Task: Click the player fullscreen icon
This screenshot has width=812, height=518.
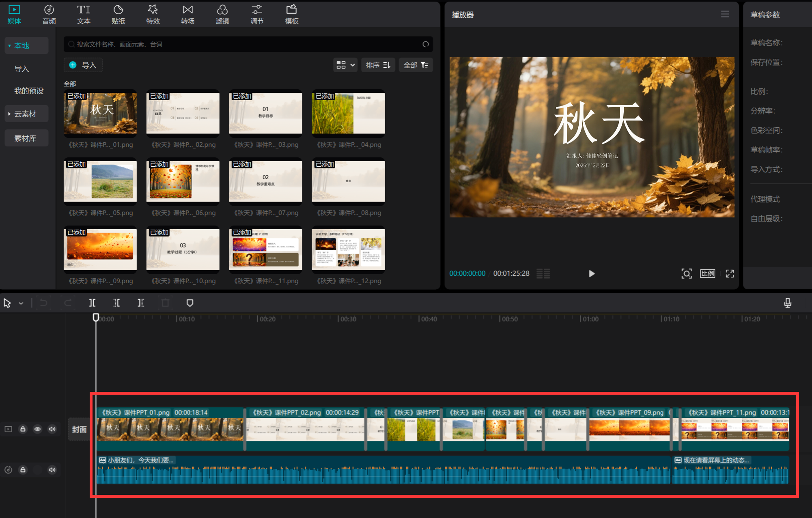Action: point(730,273)
